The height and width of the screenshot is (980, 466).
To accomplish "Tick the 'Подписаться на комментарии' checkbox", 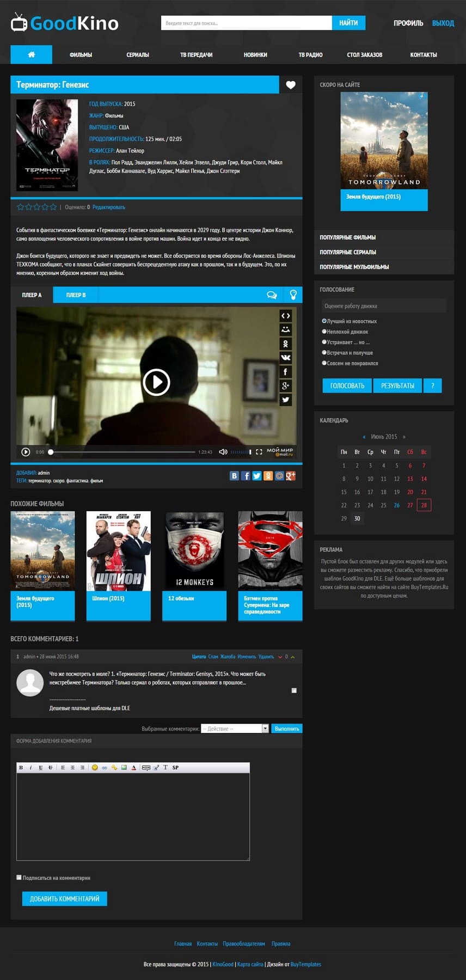I will click(x=19, y=878).
